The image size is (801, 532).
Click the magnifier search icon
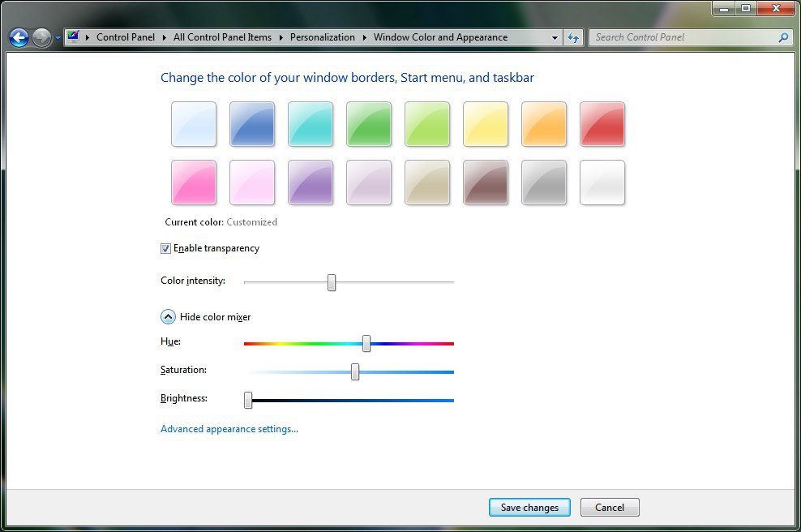click(x=783, y=37)
